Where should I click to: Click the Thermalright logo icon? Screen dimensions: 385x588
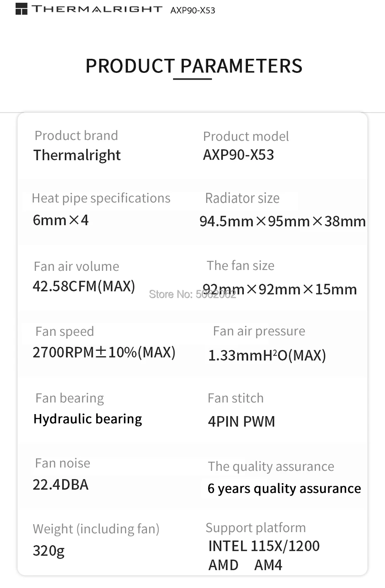coord(21,9)
